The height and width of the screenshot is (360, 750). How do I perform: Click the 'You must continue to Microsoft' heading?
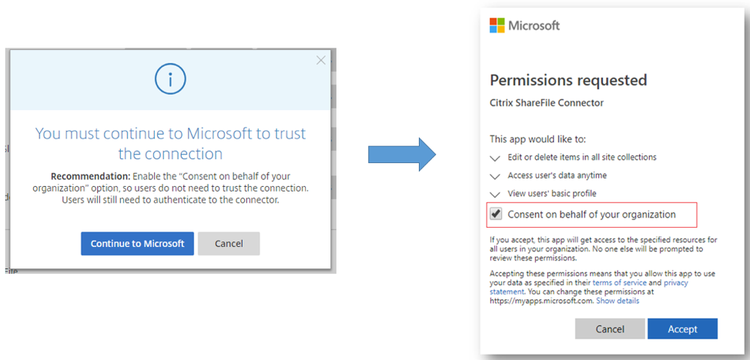coord(170,143)
